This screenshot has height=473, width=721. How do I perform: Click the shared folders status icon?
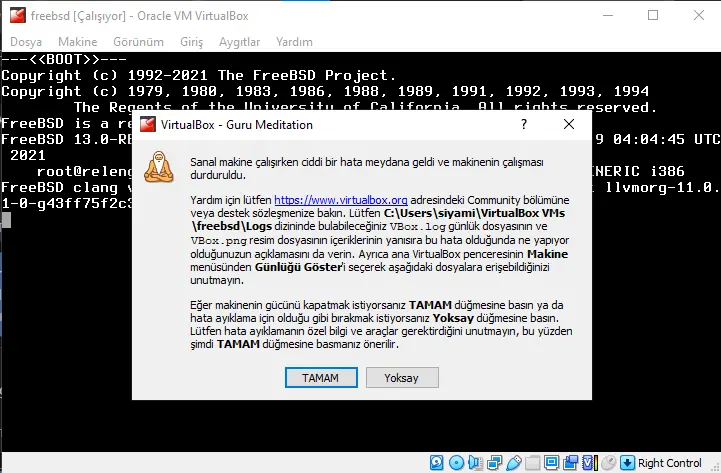pos(532,462)
